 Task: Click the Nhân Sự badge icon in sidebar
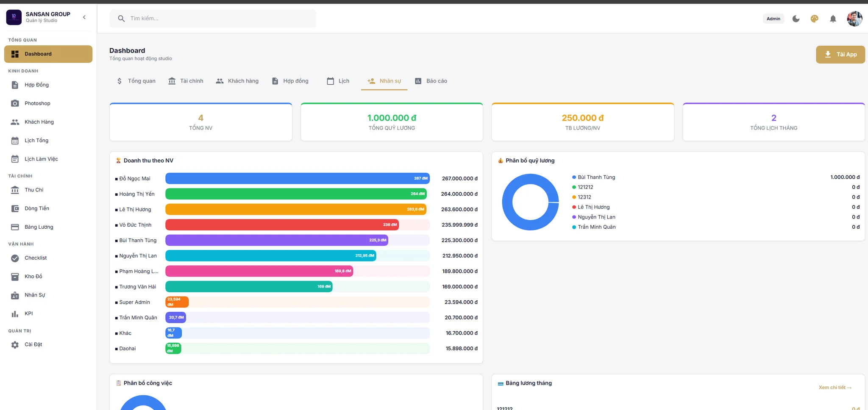point(15,295)
